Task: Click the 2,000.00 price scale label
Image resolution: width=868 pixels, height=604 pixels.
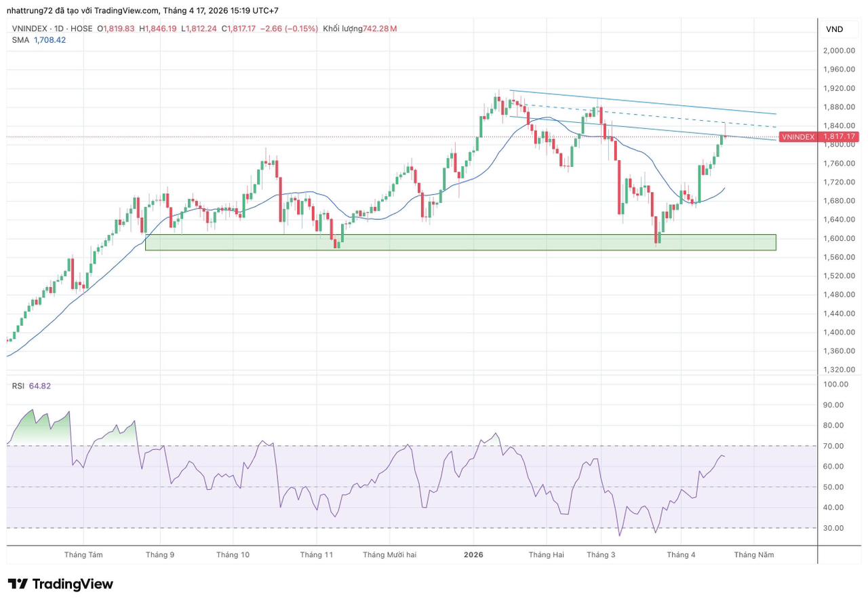Action: (838, 50)
